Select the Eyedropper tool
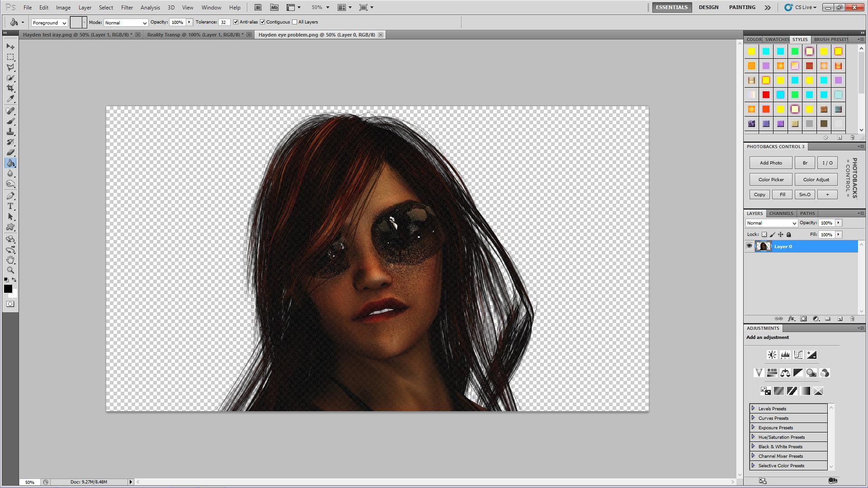The image size is (868, 488). tap(10, 99)
